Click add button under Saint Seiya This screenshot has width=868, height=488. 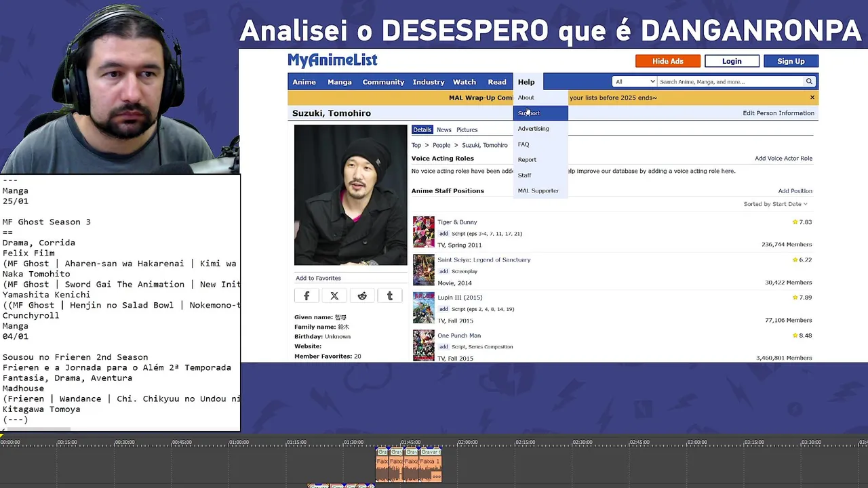click(x=443, y=271)
